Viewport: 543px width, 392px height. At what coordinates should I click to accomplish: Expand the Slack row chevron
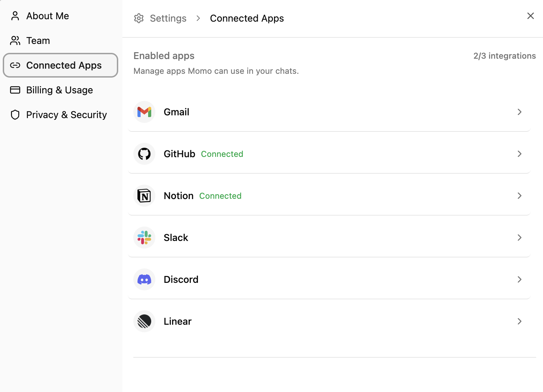(519, 238)
